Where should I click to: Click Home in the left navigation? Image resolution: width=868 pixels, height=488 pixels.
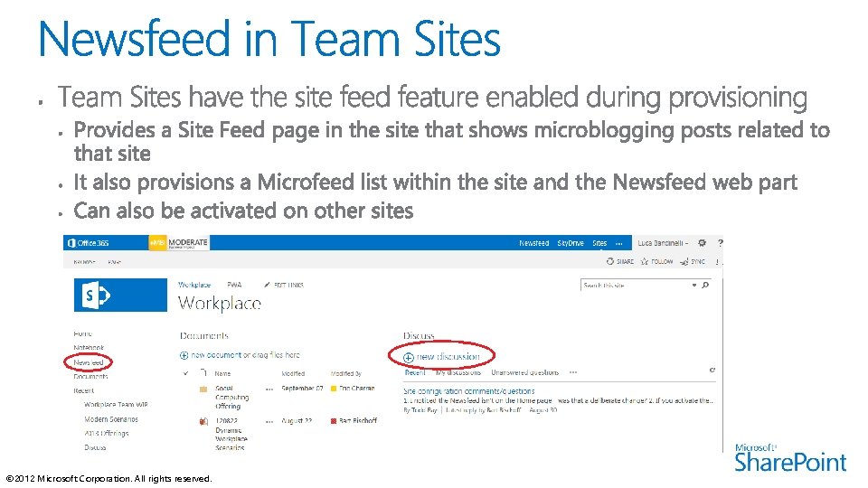click(83, 333)
